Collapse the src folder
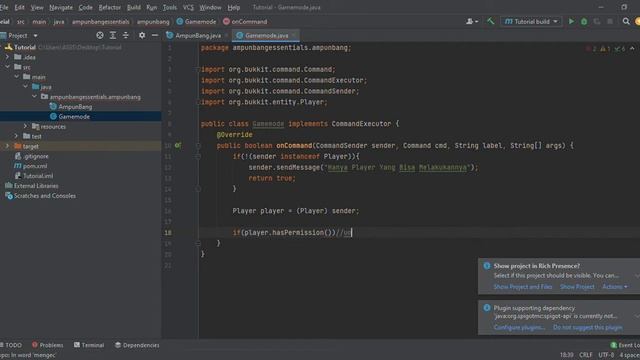The height and width of the screenshot is (360, 640). (x=7, y=67)
